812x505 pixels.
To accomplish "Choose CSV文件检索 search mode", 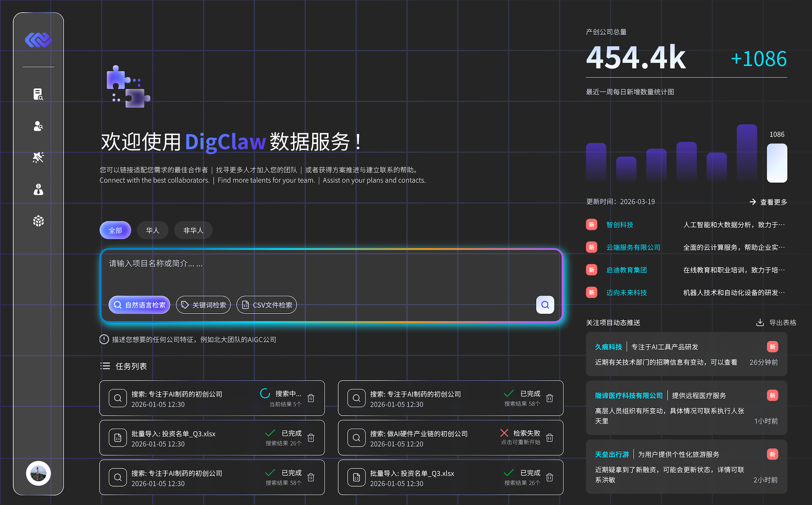I will [x=267, y=305].
